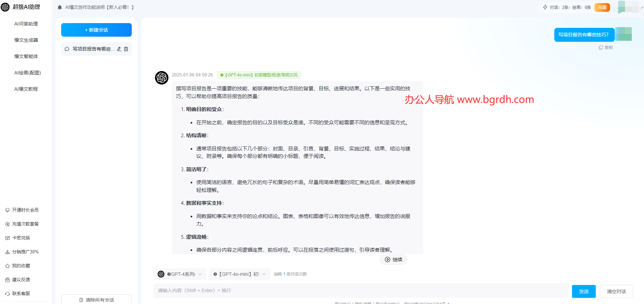Viewport: 644px width, 304px height.
Task: Click the 继续 continue button
Action: (393, 260)
